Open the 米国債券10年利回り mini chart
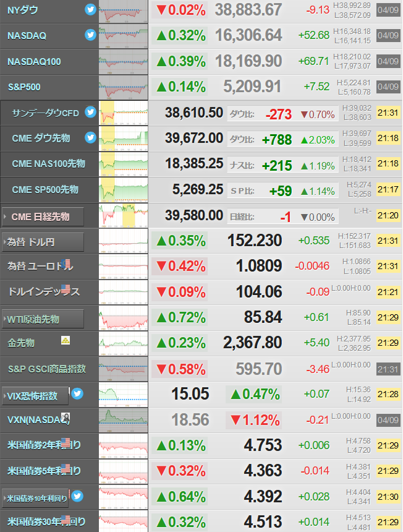Image resolution: width=403 pixels, height=532 pixels. pos(124,497)
